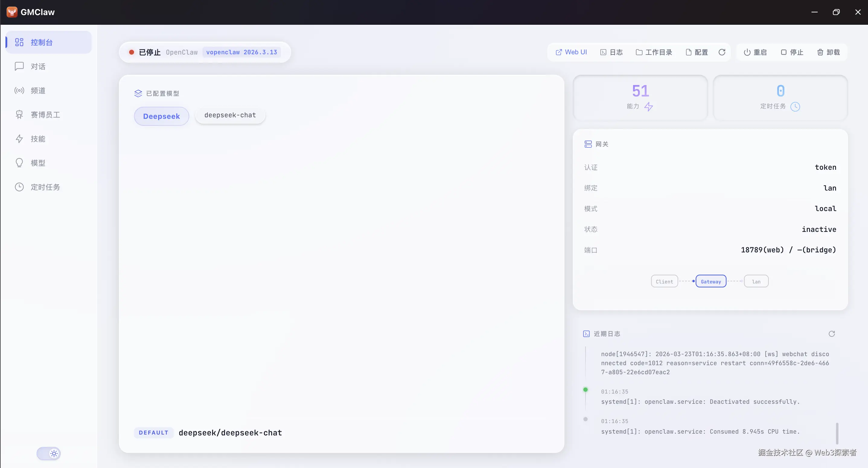Toggle the light/dark theme switch
Screen dimensions: 868x468
tap(49, 454)
